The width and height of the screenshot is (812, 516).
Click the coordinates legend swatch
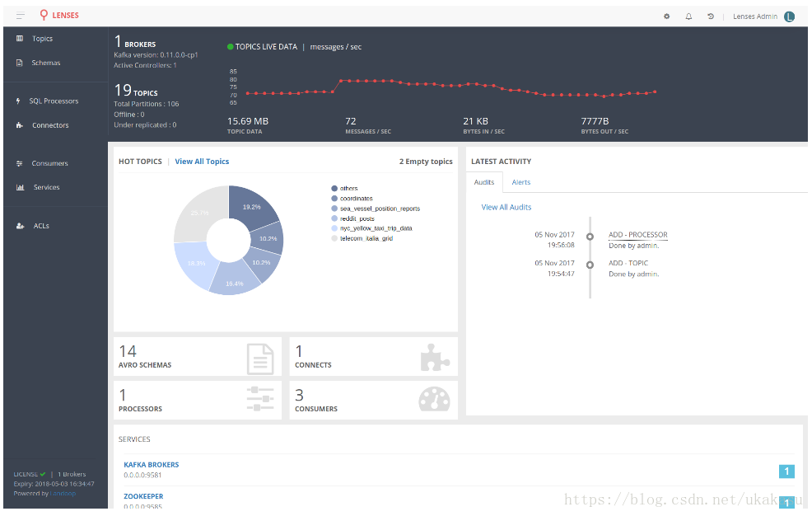334,199
